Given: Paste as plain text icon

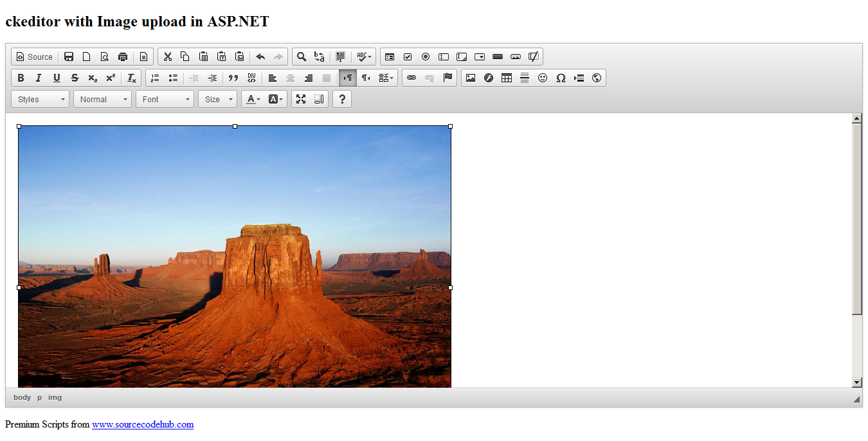Looking at the screenshot, I should [x=221, y=57].
